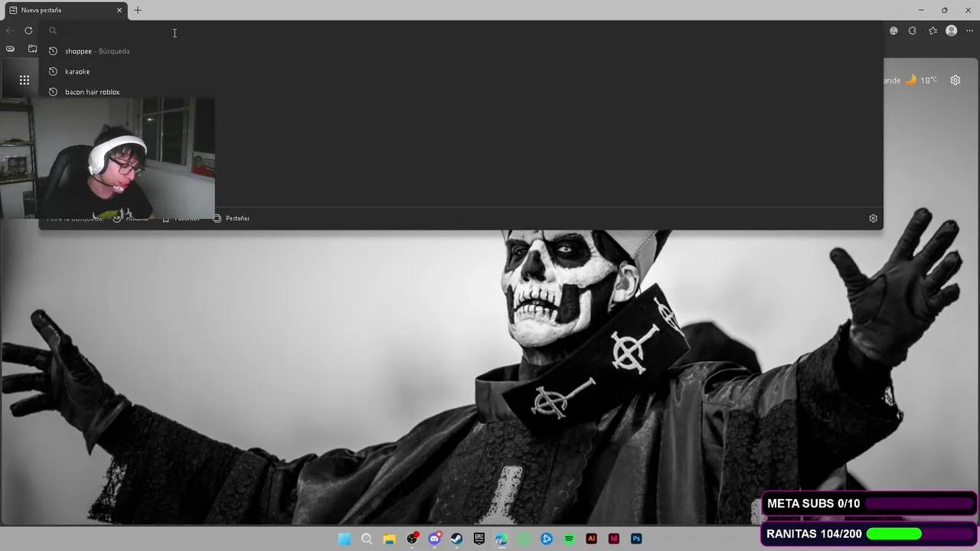
Task: Open Adobe Illustrator from taskbar
Action: tap(591, 539)
